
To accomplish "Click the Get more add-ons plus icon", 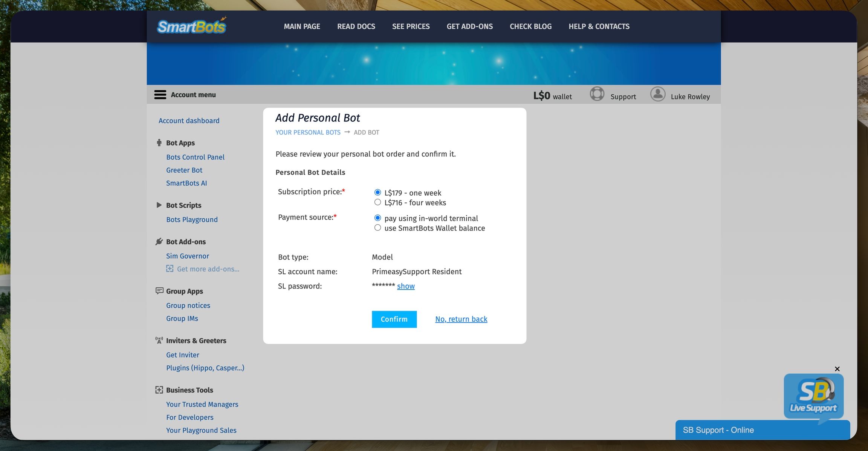I will click(170, 268).
